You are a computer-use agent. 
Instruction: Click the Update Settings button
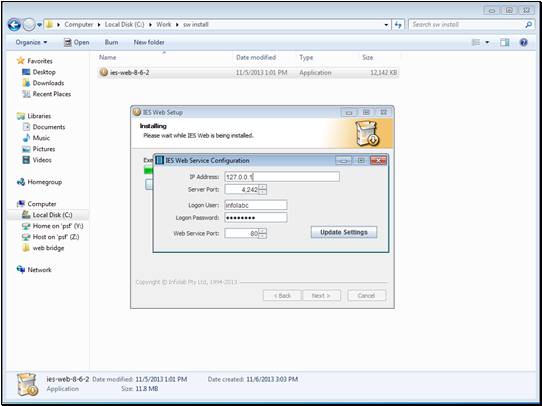344,232
